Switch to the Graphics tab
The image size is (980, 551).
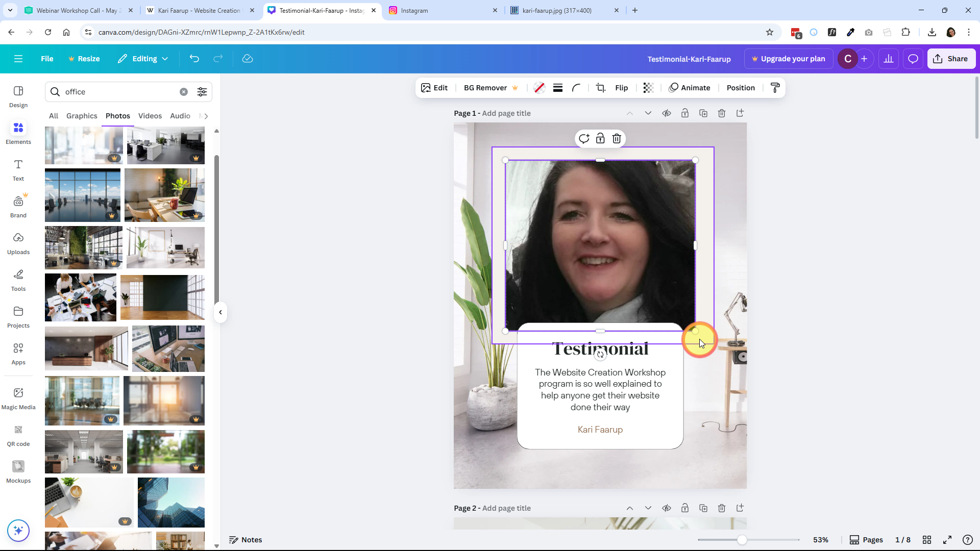point(82,116)
